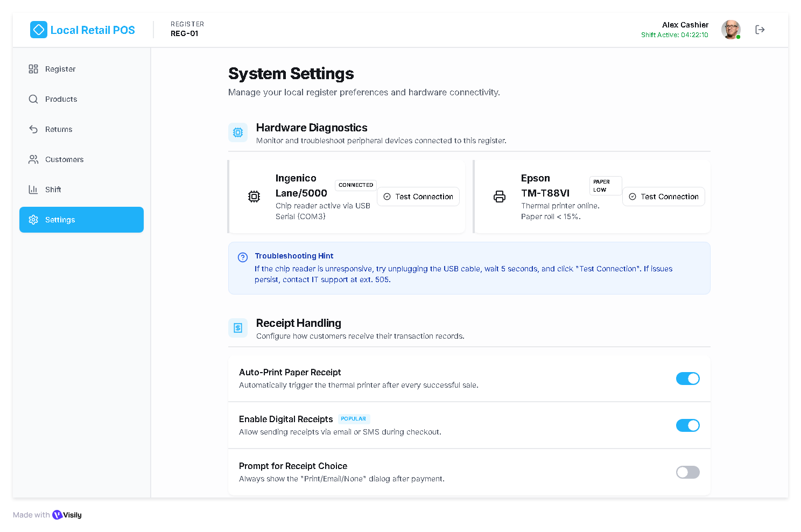Click the Made with badge logo
This screenshot has height=532, width=801.
point(58,515)
